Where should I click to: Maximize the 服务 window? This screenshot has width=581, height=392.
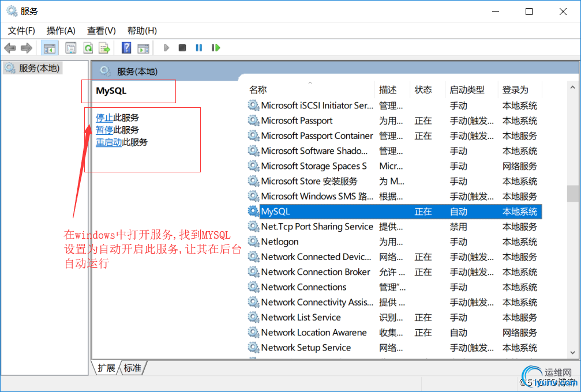click(x=529, y=12)
